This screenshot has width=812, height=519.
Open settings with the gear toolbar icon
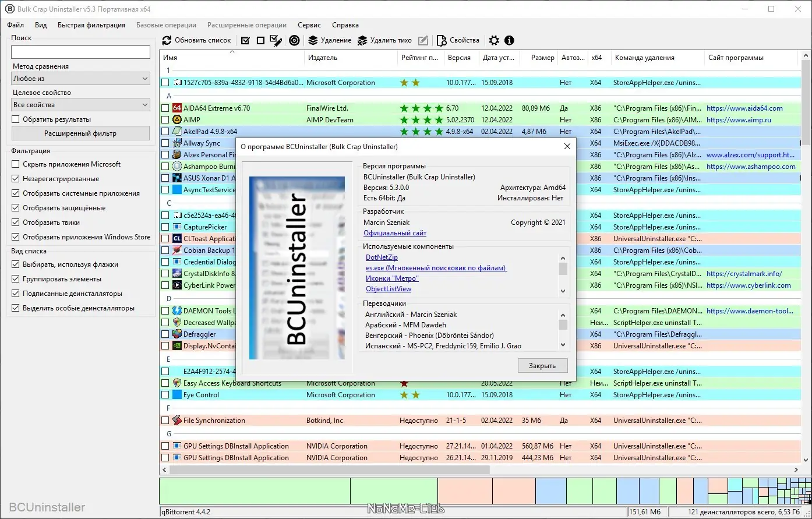494,40
